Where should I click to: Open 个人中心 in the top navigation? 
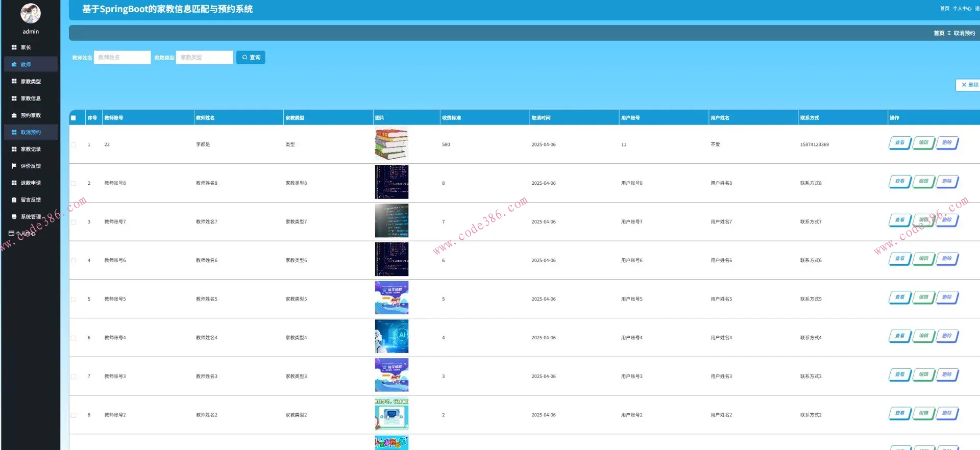pos(962,9)
